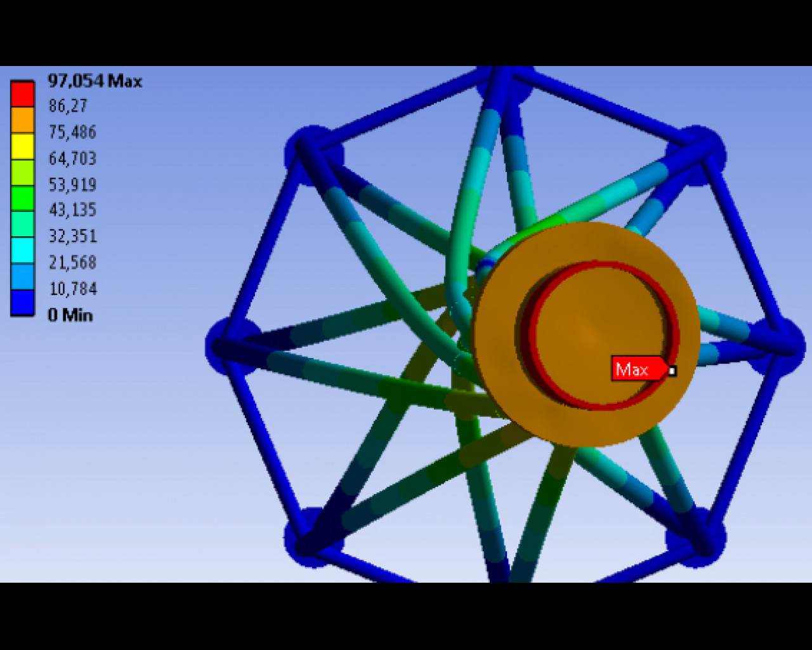Select the red band in the legend
812x650 pixels.
[22, 94]
